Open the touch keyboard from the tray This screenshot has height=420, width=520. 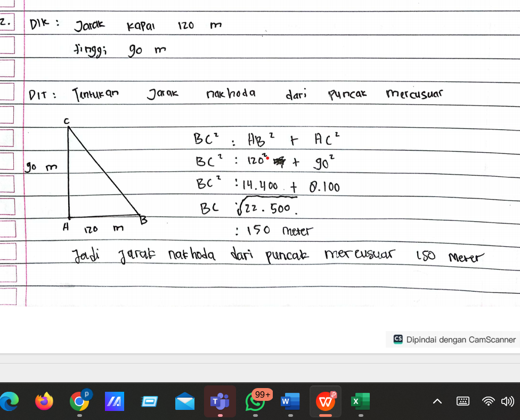pos(463,401)
